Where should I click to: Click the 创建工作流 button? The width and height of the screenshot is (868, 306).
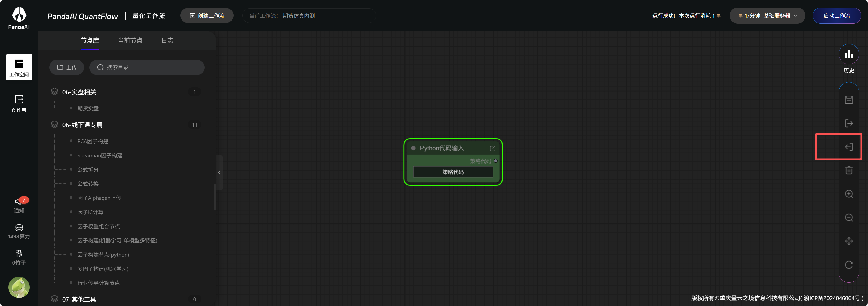click(x=207, y=16)
